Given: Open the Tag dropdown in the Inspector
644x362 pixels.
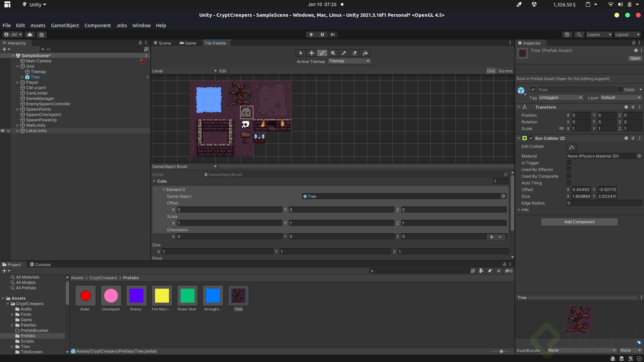Looking at the screenshot, I should point(560,98).
